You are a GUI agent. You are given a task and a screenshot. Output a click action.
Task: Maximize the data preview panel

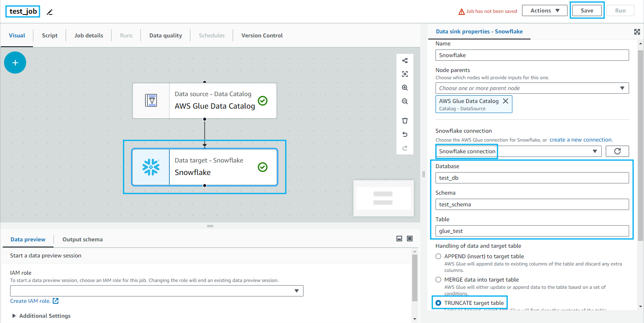click(x=410, y=239)
